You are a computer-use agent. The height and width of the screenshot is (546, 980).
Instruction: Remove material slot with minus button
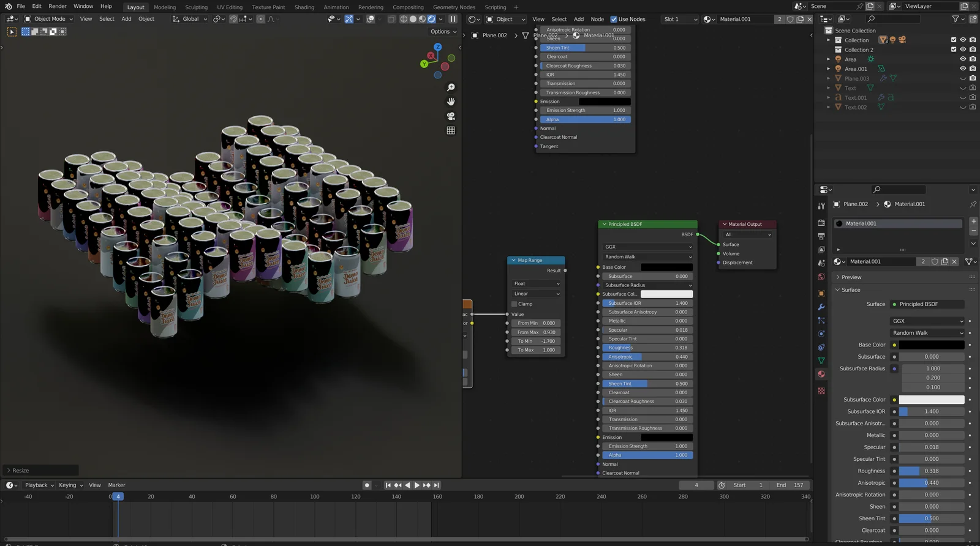[973, 231]
